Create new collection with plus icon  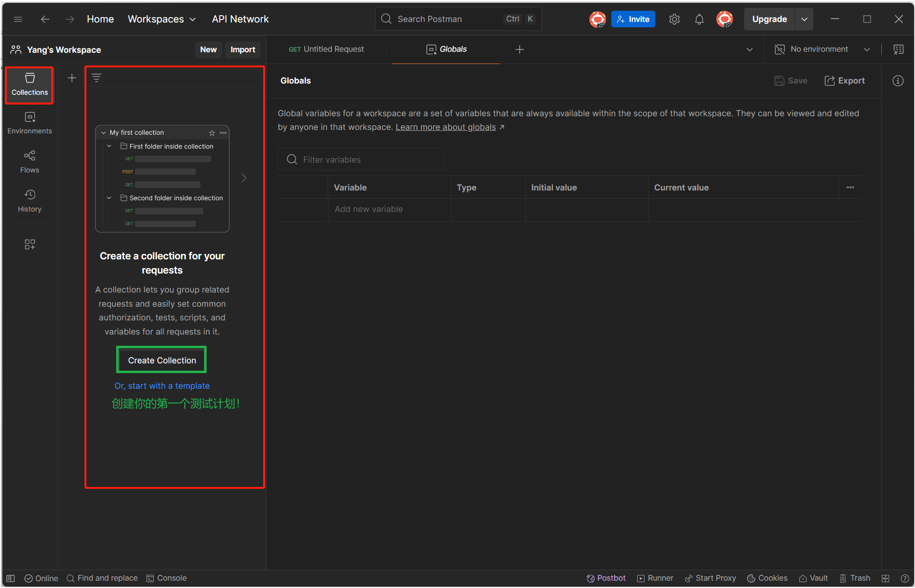(72, 78)
